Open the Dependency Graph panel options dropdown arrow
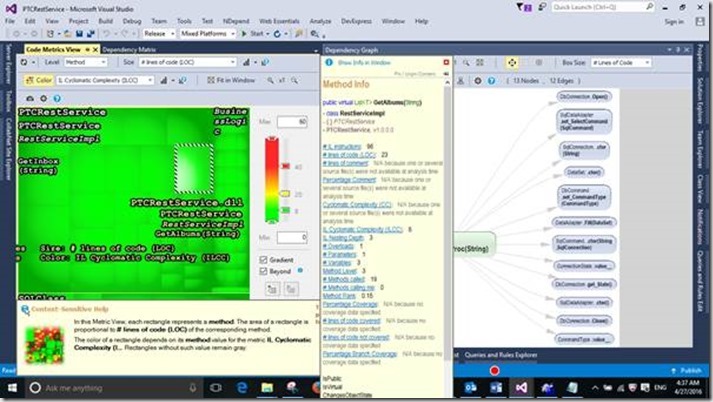This screenshot has width=713, height=402. pos(669,50)
